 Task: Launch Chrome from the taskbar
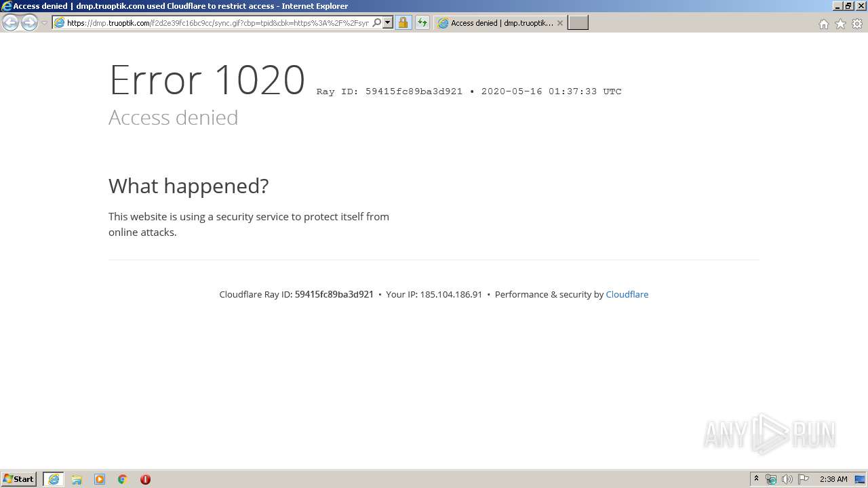point(123,479)
